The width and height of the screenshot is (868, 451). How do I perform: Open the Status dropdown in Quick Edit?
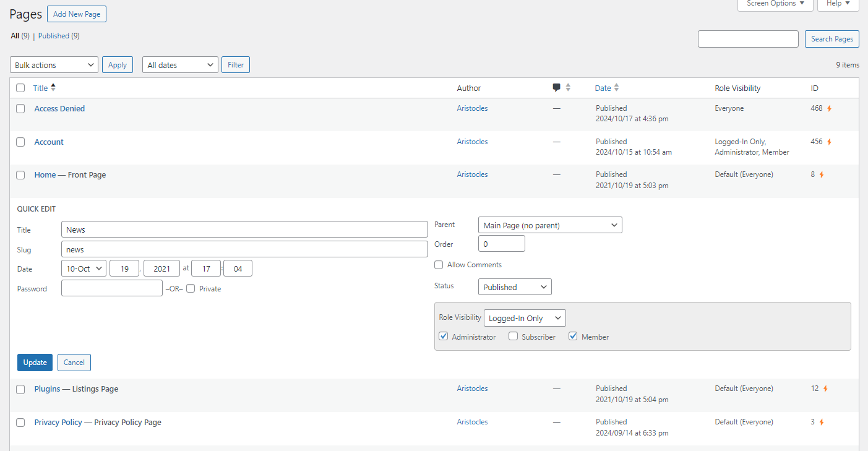coord(515,286)
